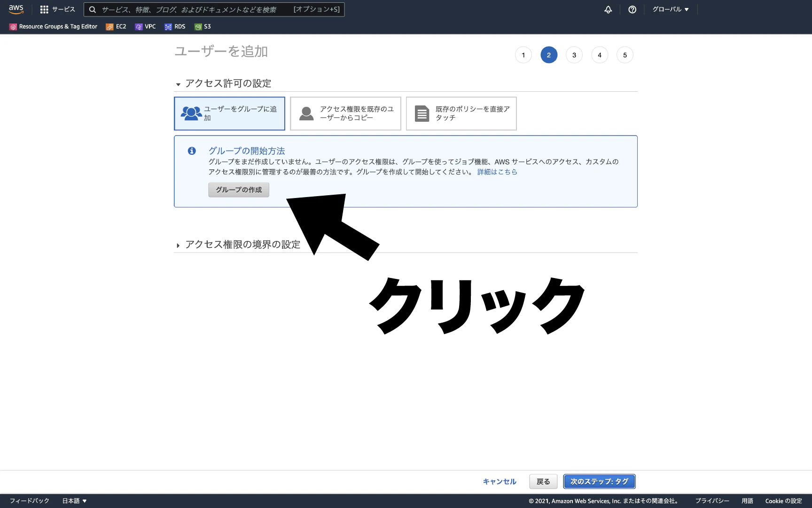
Task: Click the グループの開始方法 heading
Action: (247, 151)
